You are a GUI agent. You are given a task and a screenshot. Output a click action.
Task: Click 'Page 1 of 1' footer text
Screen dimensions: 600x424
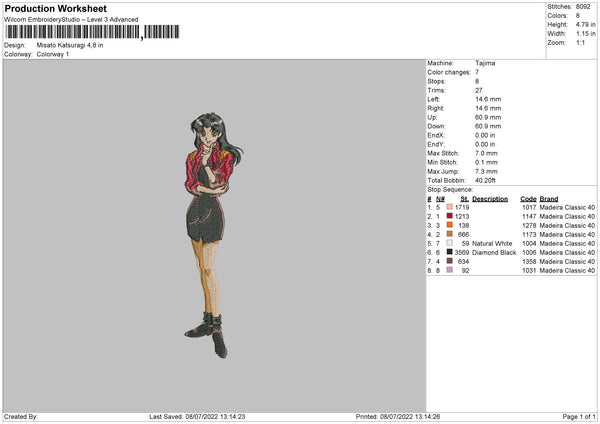pyautogui.click(x=579, y=417)
